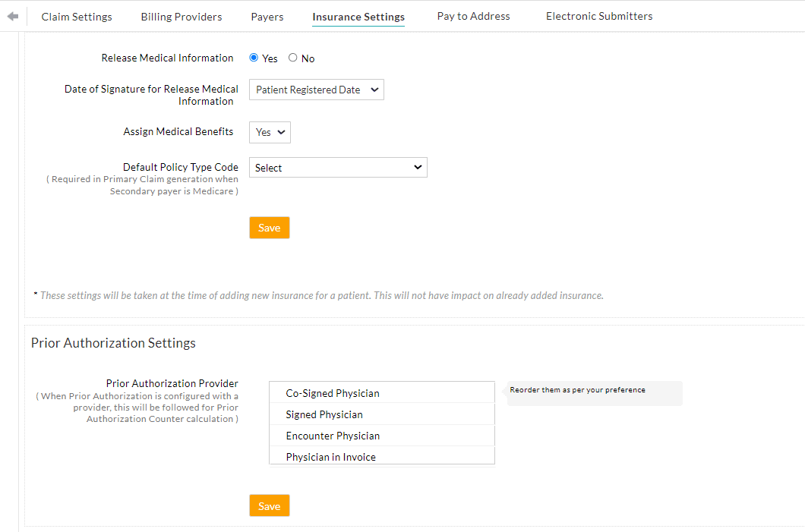This screenshot has height=532, width=805.
Task: Open the Assign Medical Benefits dropdown
Action: [269, 131]
